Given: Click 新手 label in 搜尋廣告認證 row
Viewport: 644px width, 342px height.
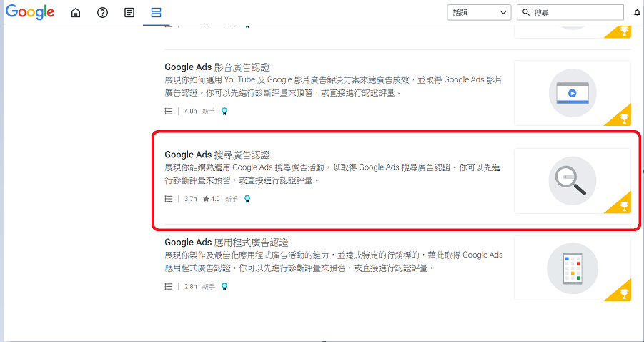Looking at the screenshot, I should (232, 199).
